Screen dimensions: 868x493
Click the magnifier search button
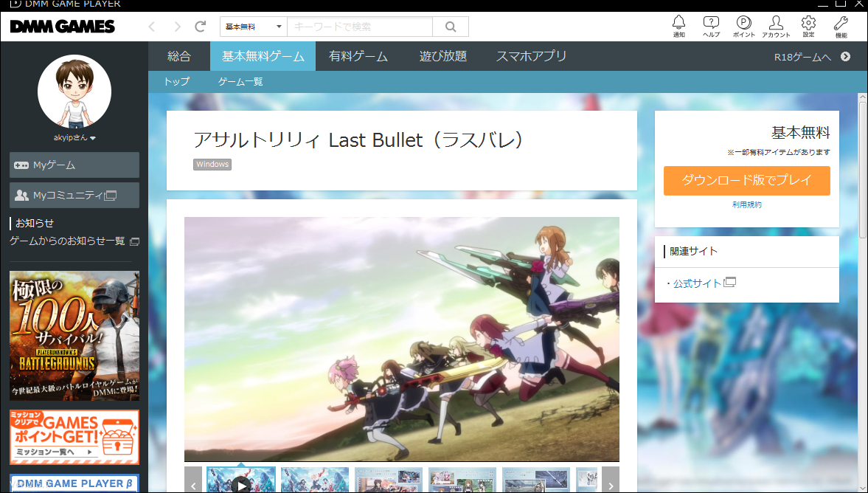pos(451,27)
